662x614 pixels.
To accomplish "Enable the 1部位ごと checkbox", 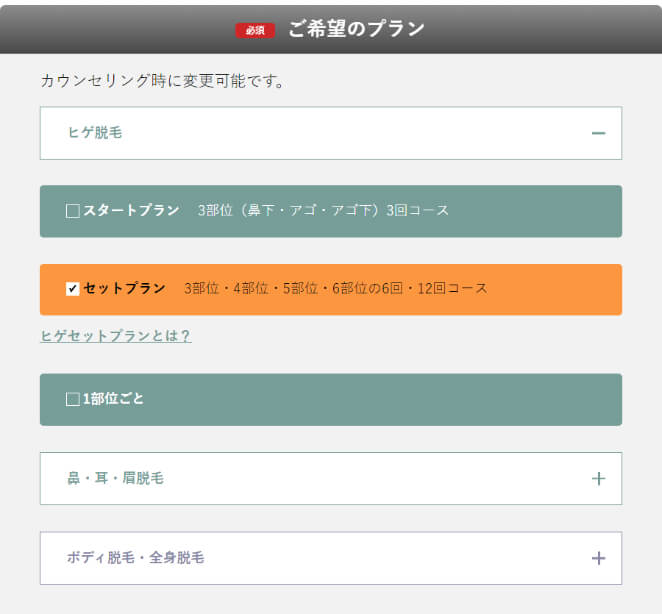I will (x=72, y=399).
